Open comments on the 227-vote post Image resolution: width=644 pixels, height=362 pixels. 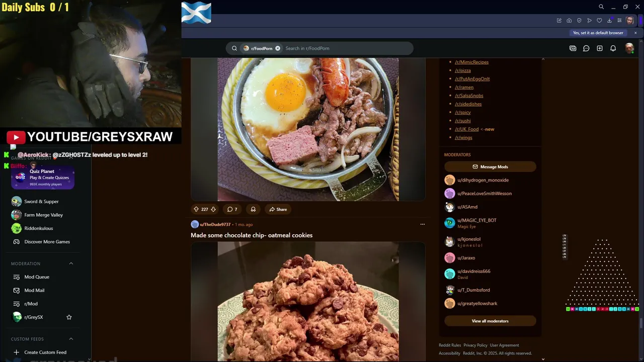click(232, 209)
